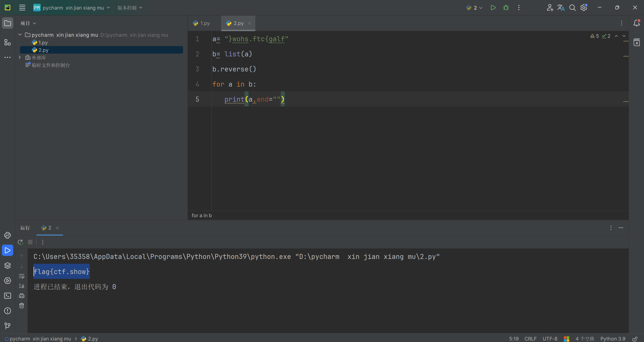Change UTF-8 file encoding
Image resolution: width=644 pixels, height=342 pixels.
point(550,339)
